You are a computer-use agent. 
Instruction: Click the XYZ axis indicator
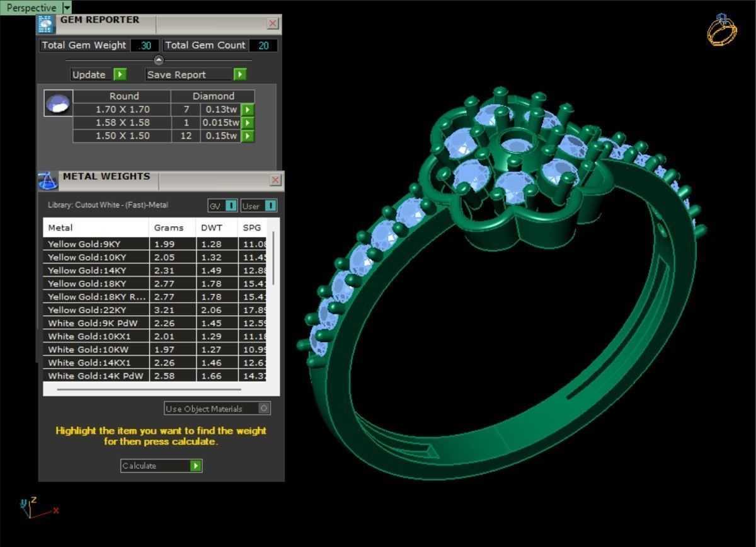tap(38, 507)
